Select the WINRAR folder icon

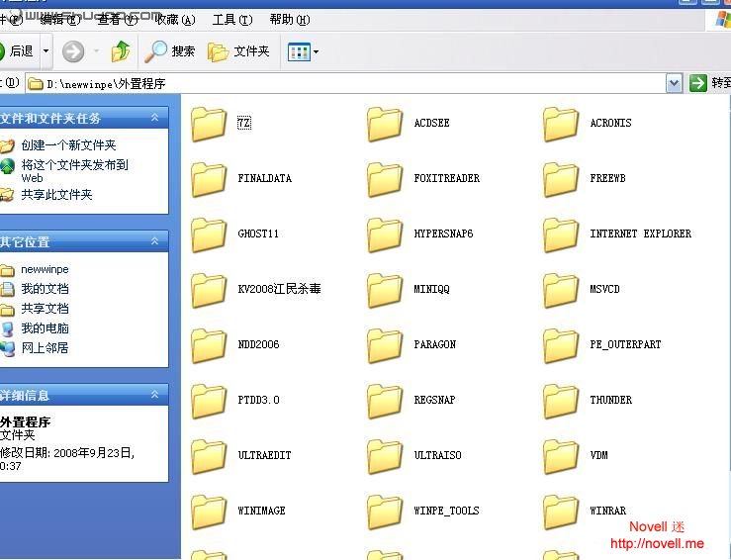click(561, 512)
